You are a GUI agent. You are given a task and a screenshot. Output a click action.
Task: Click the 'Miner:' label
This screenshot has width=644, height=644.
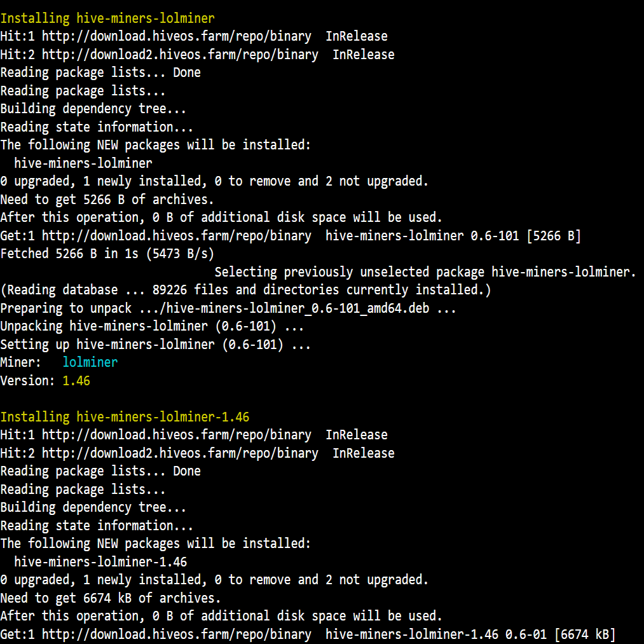click(x=21, y=362)
